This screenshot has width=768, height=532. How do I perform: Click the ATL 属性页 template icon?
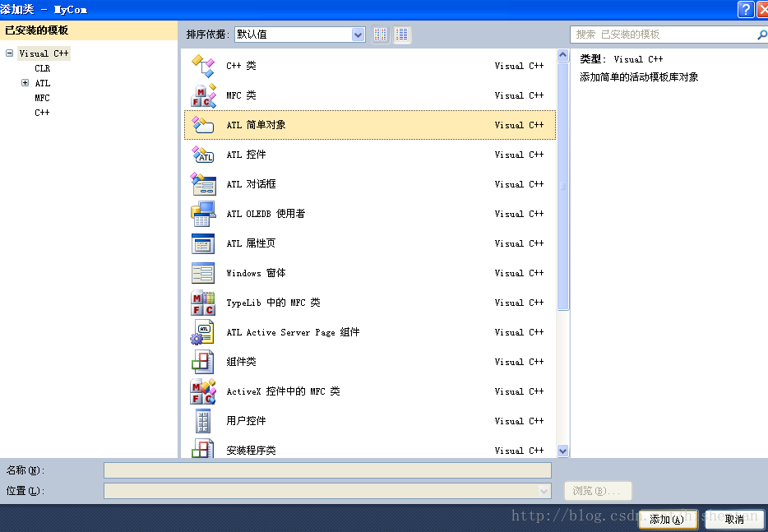coord(203,243)
